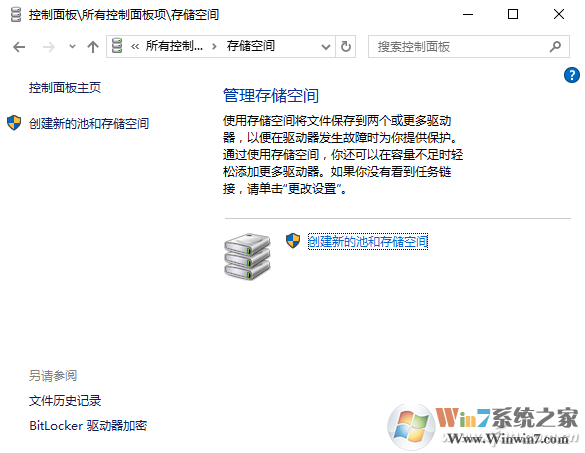Click the shield icon in left sidebar

(x=14, y=123)
